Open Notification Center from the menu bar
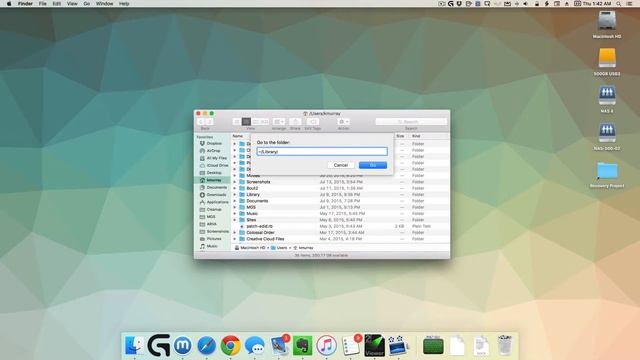This screenshot has width=640, height=360. click(629, 4)
